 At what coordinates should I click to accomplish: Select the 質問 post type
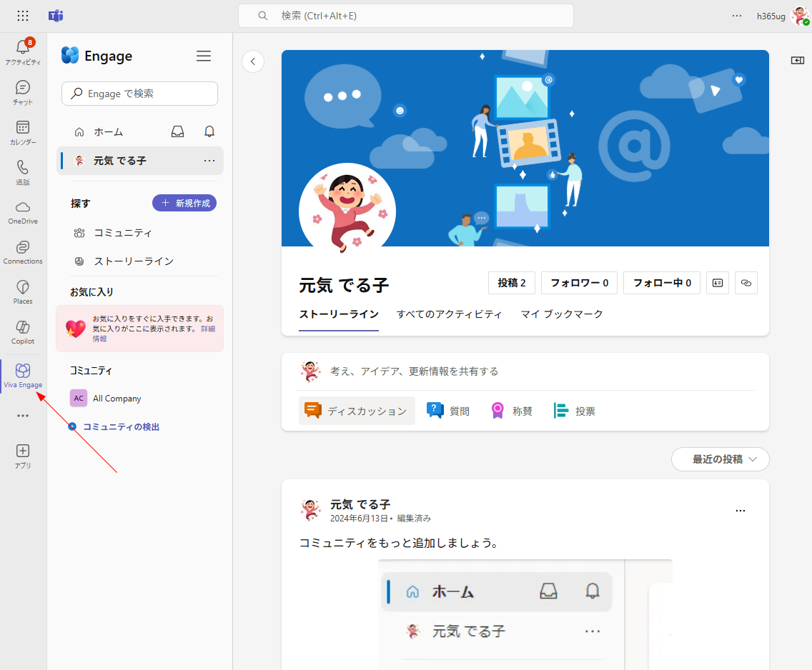click(448, 411)
